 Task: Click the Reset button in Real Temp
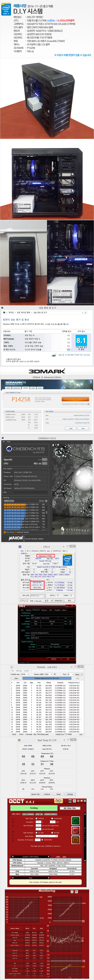pyautogui.click(x=58, y=794)
